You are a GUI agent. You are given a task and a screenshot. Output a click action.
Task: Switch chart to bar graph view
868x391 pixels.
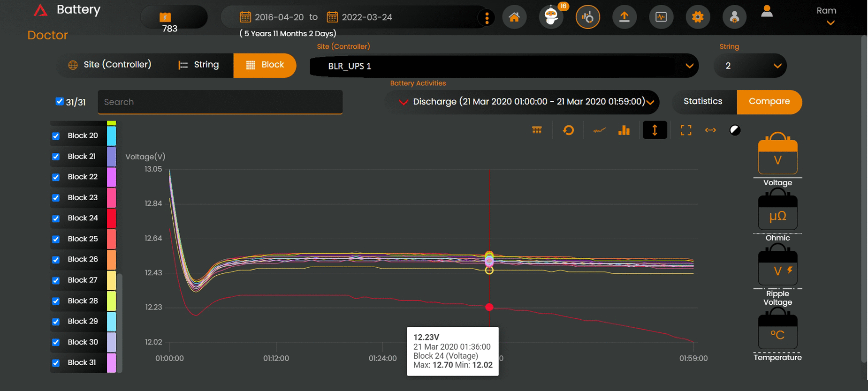[x=624, y=130]
